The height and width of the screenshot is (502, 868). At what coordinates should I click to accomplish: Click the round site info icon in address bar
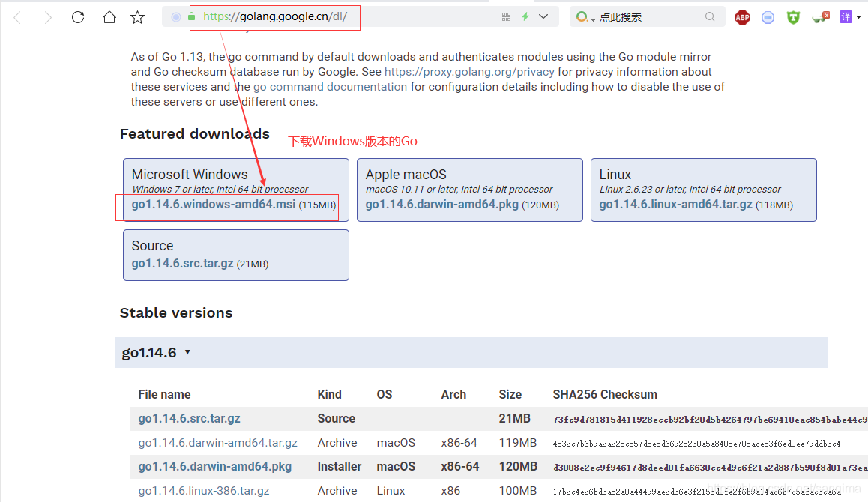(176, 17)
